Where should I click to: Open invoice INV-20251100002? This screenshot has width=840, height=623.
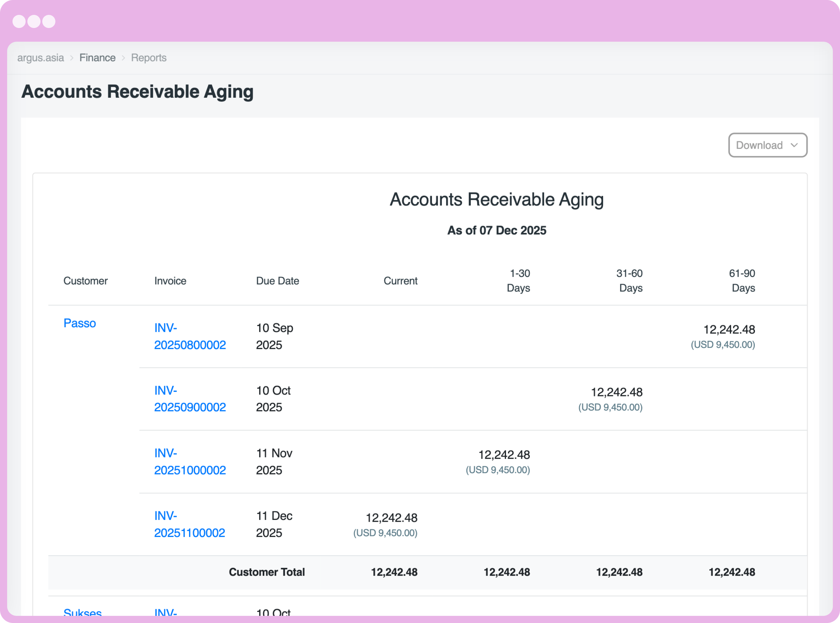coord(190,524)
